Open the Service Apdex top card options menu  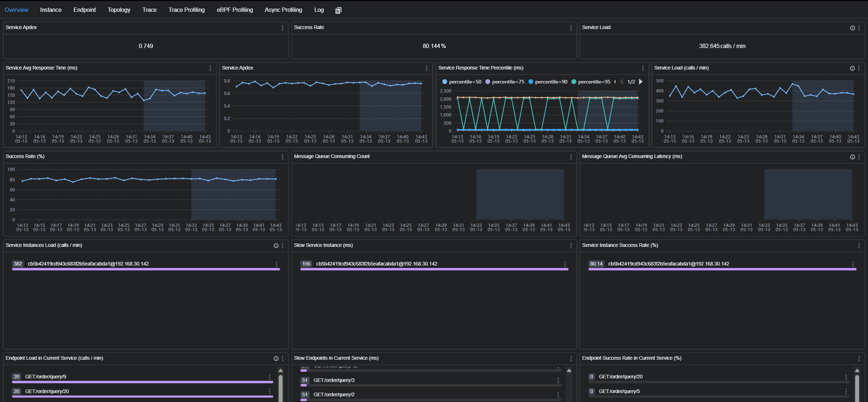[x=283, y=28]
